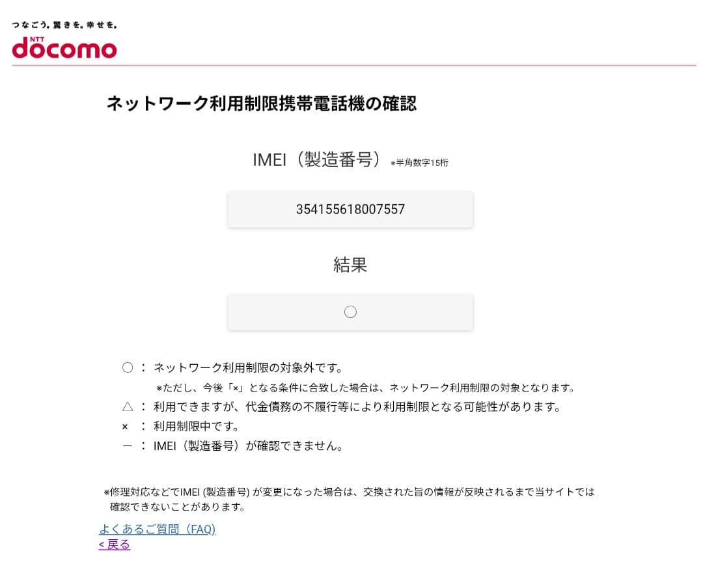This screenshot has width=703, height=588.
Task: Select the IMEI input showing 354155618007557
Action: tap(351, 209)
